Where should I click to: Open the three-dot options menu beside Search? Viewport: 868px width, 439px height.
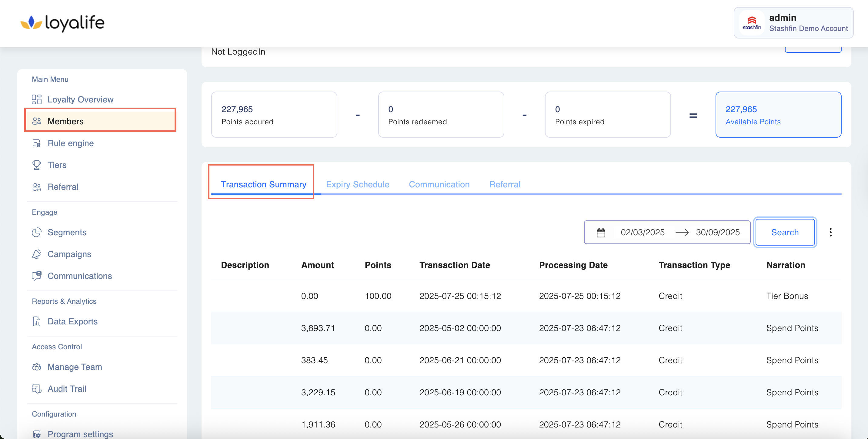click(x=830, y=232)
